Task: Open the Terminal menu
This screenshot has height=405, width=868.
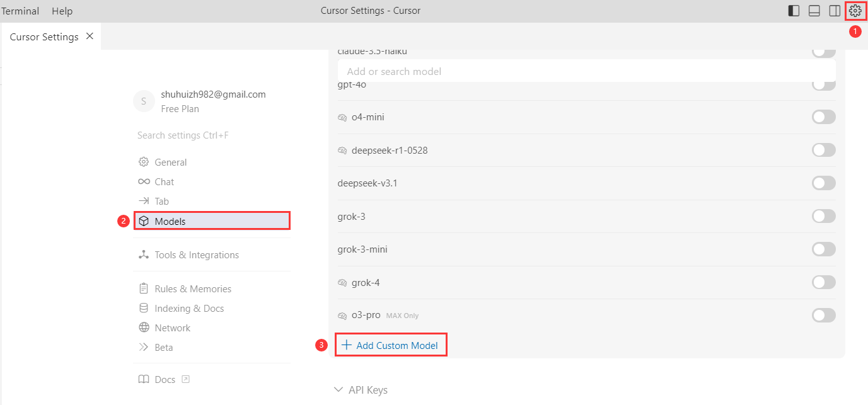Action: point(20,11)
